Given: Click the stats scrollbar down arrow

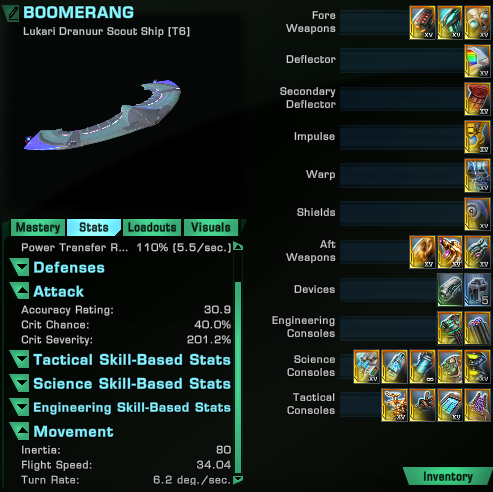Looking at the screenshot, I should click(x=238, y=480).
